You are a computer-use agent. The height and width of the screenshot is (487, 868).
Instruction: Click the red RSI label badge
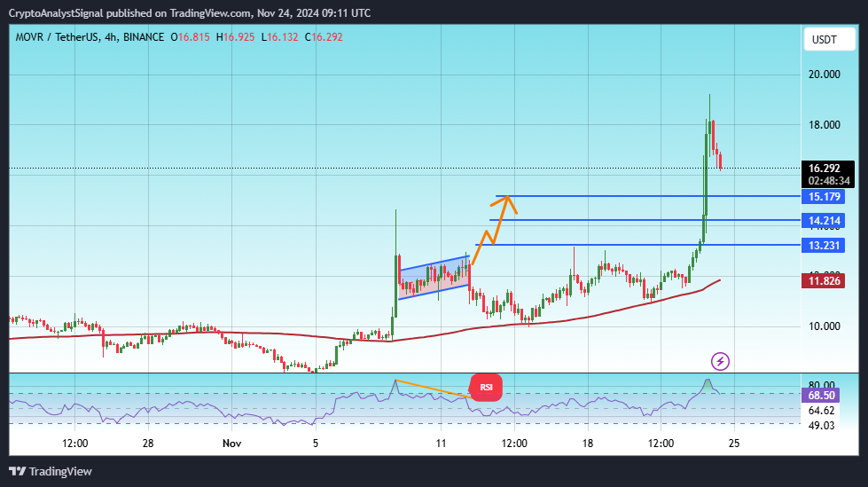click(x=486, y=388)
